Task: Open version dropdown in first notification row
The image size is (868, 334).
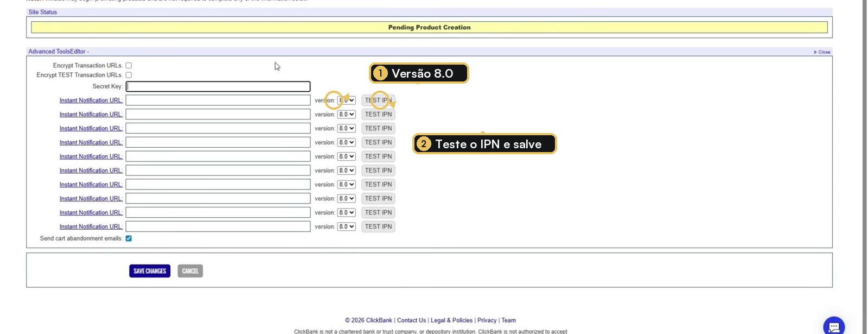Action: (x=346, y=100)
